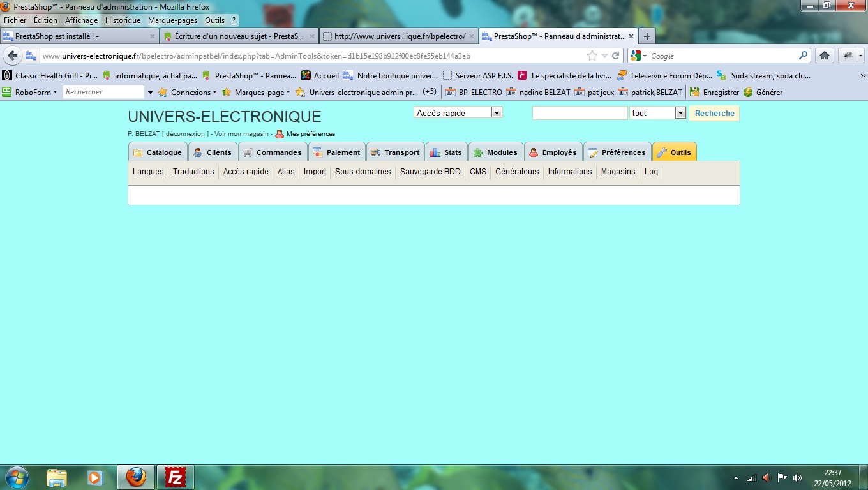This screenshot has height=490, width=868.
Task: Click the RoboForm Rechercher search field
Action: coord(104,92)
